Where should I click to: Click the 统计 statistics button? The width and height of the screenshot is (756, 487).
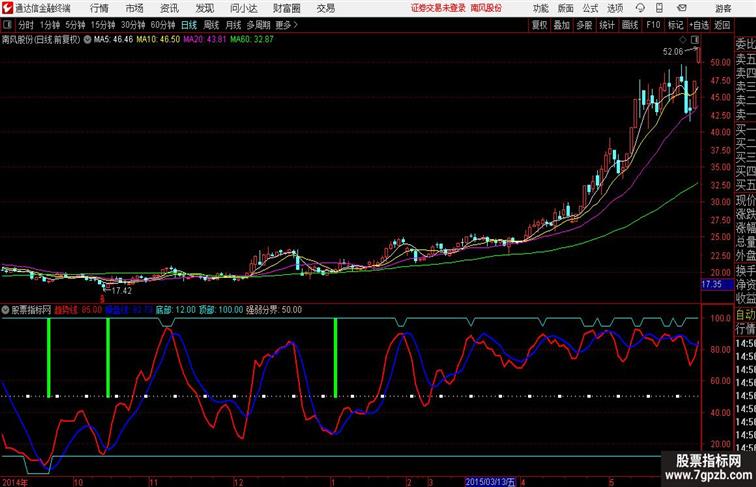[x=607, y=25]
